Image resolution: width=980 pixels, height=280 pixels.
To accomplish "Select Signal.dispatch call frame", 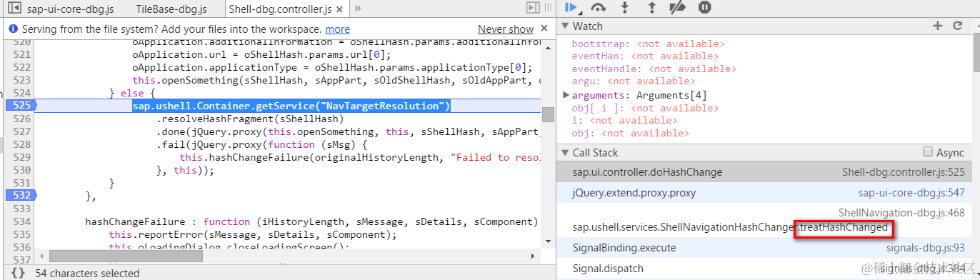I will [764, 269].
